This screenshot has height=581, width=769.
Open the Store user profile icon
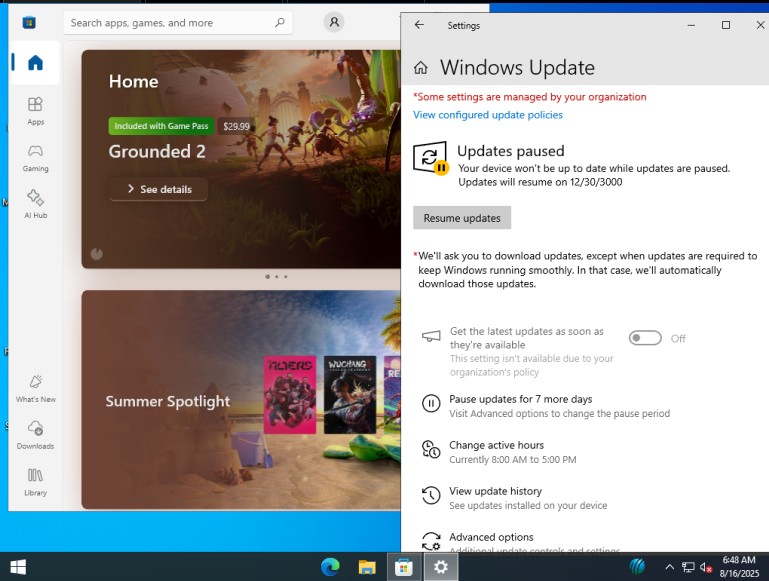tap(334, 22)
